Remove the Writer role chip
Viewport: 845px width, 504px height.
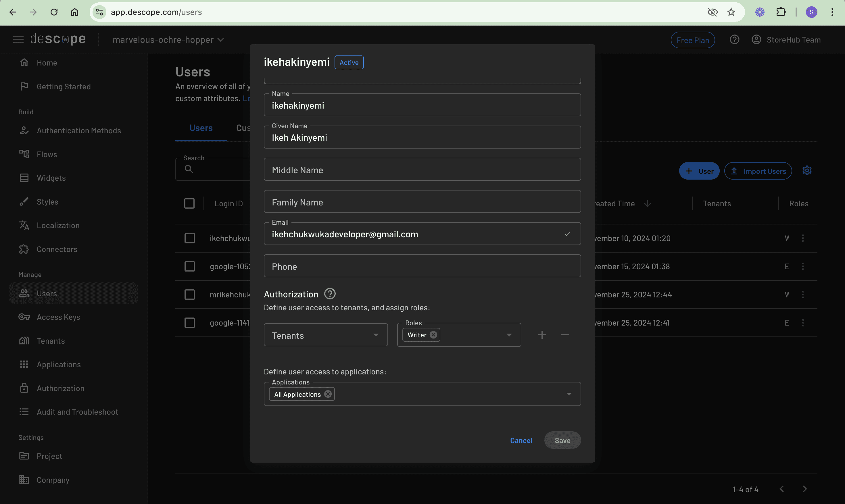[433, 335]
